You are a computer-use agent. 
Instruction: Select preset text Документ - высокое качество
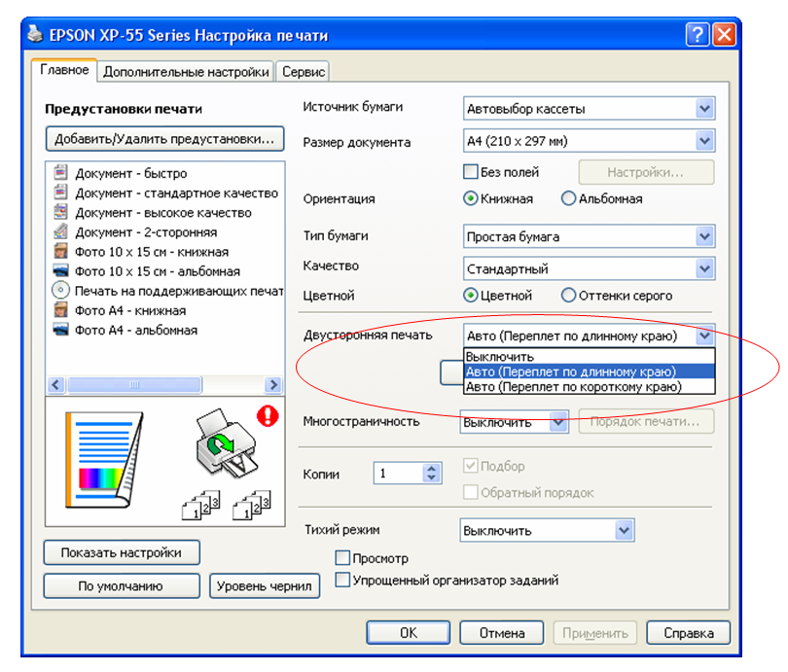(x=162, y=212)
